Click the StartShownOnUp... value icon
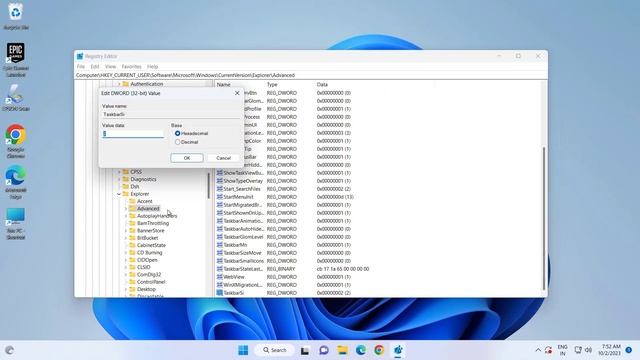640x360 pixels. click(220, 213)
